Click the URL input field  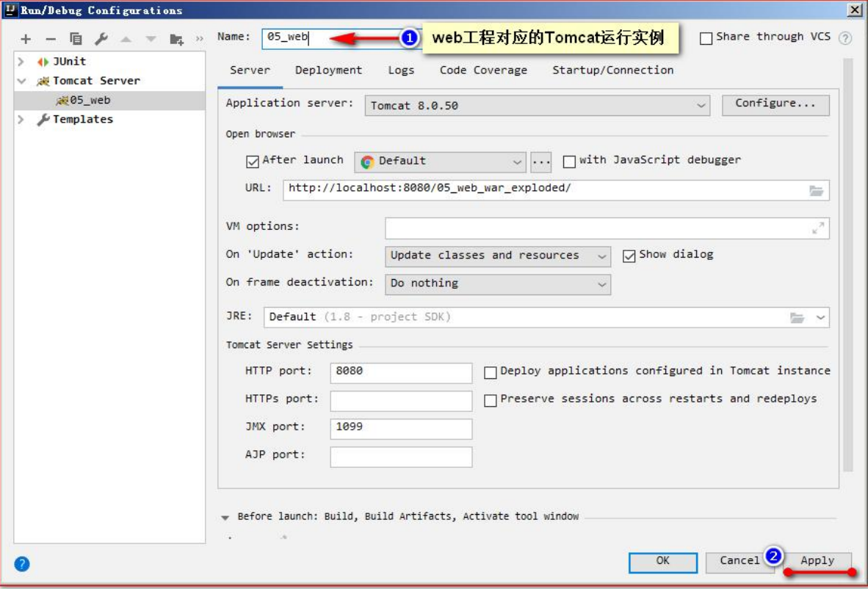tap(556, 190)
